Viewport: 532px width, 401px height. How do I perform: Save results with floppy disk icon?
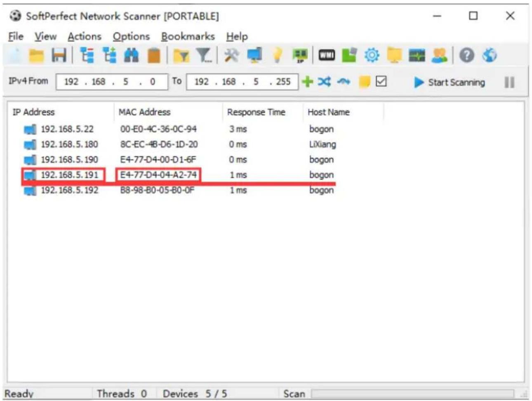59,55
